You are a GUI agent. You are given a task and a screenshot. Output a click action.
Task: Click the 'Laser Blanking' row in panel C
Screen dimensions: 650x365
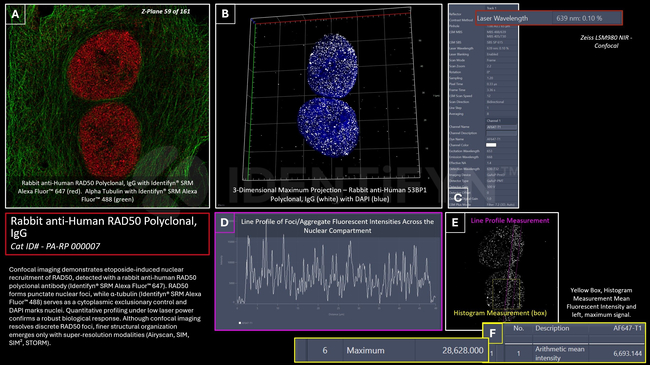pyautogui.click(x=483, y=54)
